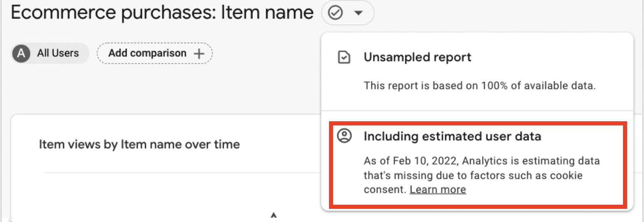Click the plus icon in Add comparison

point(199,53)
